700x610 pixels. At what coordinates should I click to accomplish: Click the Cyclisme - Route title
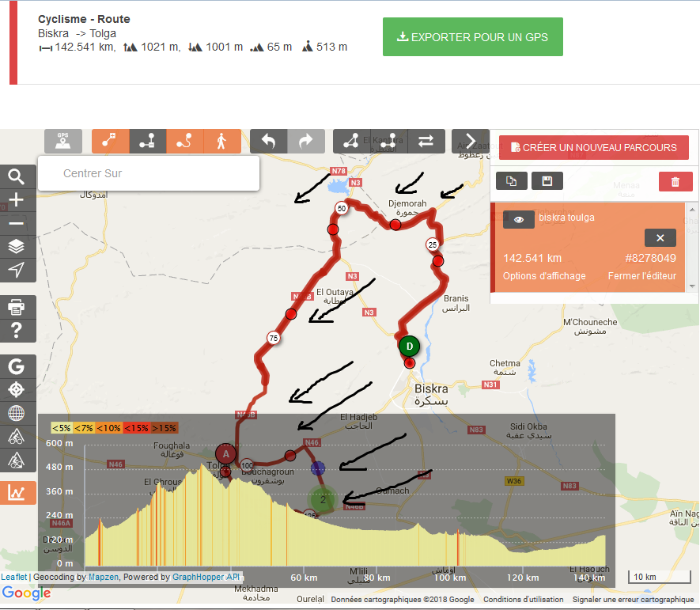(84, 19)
